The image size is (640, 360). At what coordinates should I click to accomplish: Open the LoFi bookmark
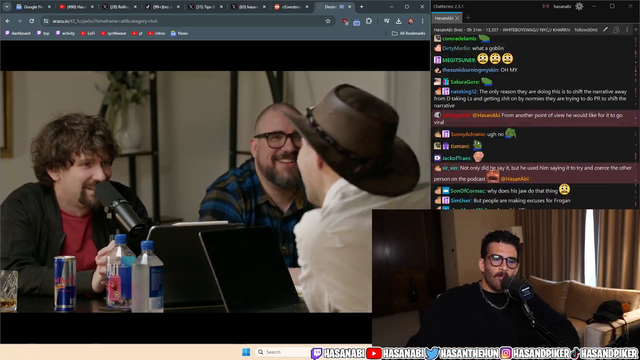(88, 33)
